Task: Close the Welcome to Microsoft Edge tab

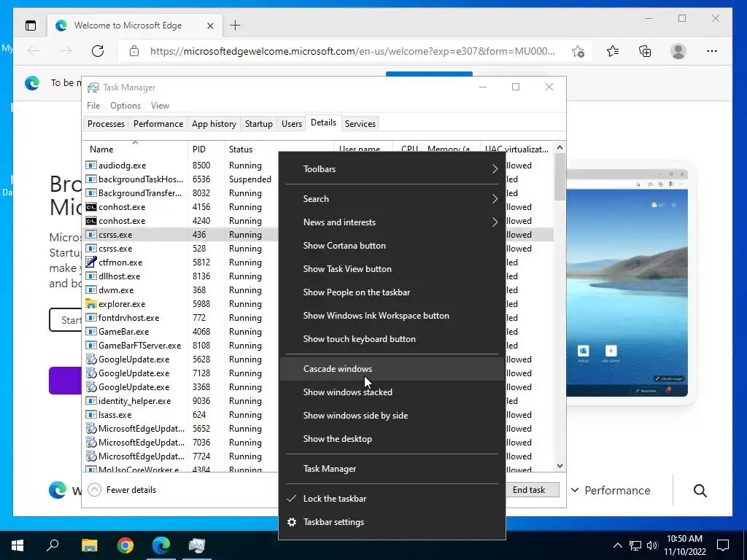Action: (x=210, y=26)
